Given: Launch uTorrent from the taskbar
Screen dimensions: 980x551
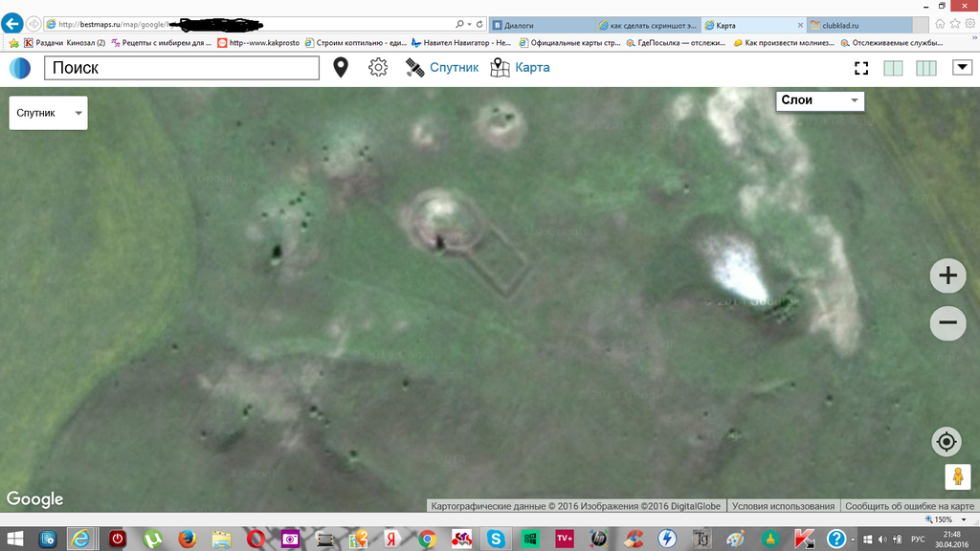Looking at the screenshot, I should 152,539.
